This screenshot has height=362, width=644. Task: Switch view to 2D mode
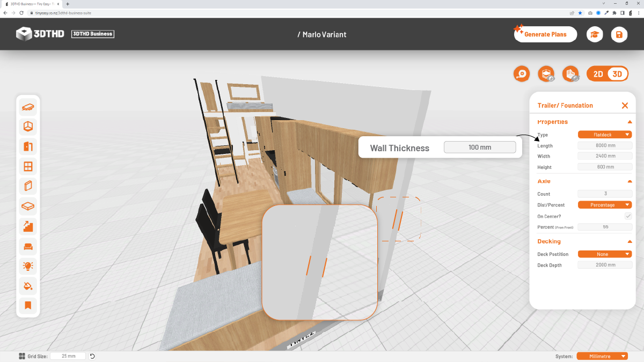[x=598, y=74]
